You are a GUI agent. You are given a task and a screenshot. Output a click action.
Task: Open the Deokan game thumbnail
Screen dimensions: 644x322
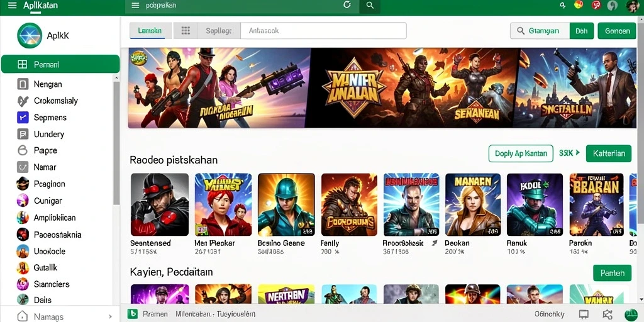(x=473, y=204)
